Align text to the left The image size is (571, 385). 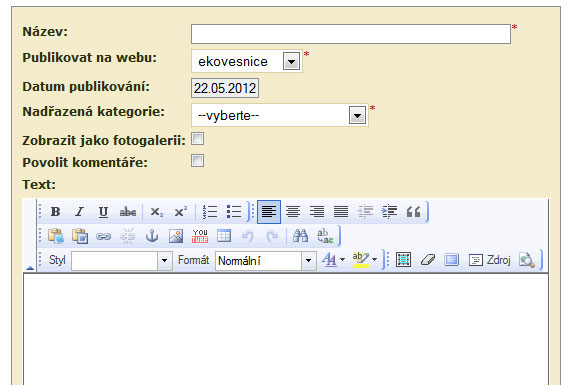[269, 212]
